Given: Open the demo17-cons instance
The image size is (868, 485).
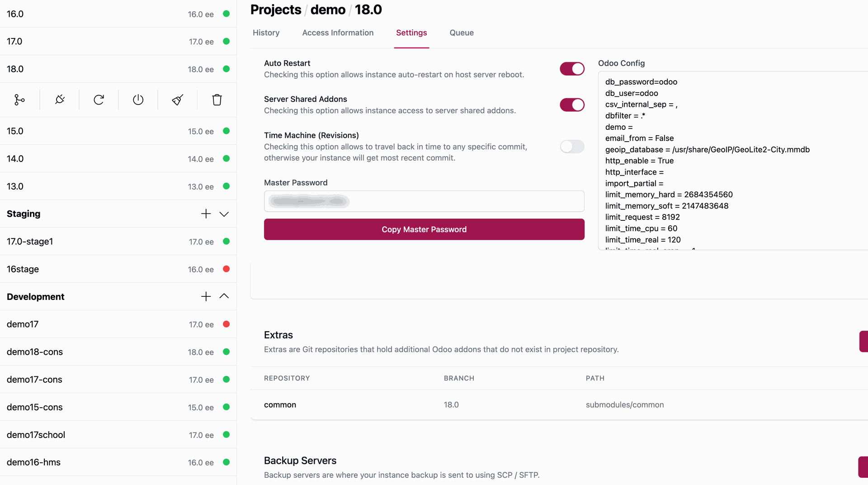Looking at the screenshot, I should 118,380.
